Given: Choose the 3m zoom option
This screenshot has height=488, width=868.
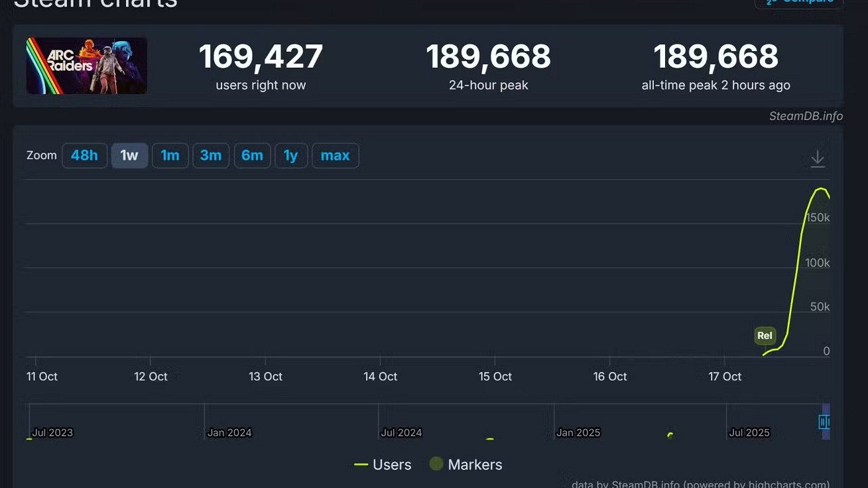Looking at the screenshot, I should pos(211,155).
